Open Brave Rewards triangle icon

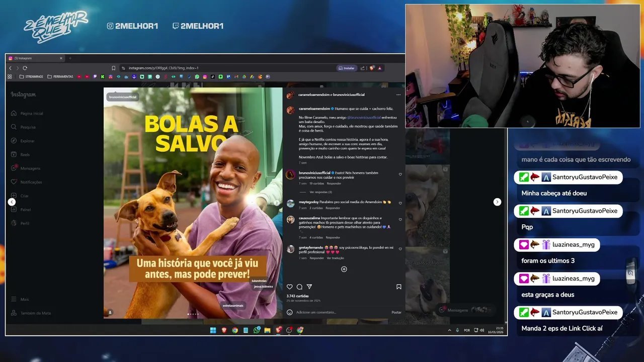click(x=379, y=68)
